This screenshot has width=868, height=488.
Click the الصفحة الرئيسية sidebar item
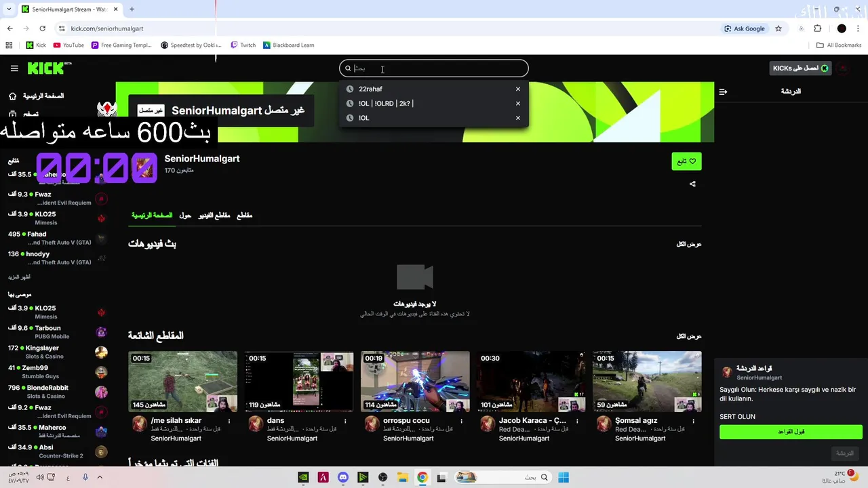coord(37,96)
